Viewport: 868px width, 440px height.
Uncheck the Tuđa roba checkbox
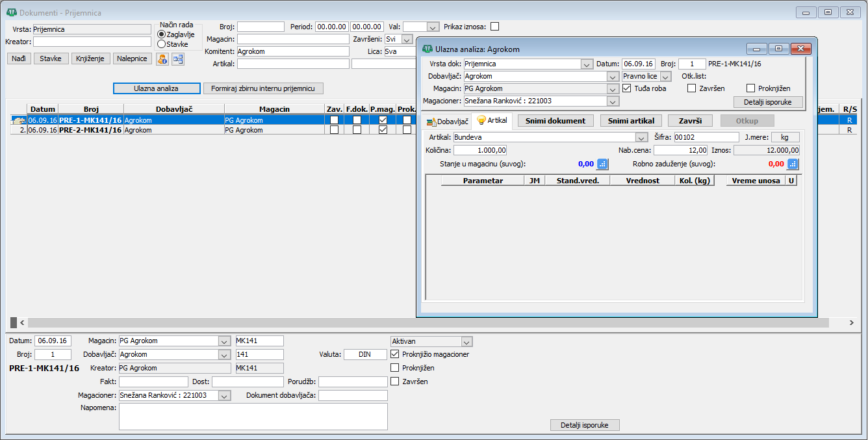[x=626, y=88]
